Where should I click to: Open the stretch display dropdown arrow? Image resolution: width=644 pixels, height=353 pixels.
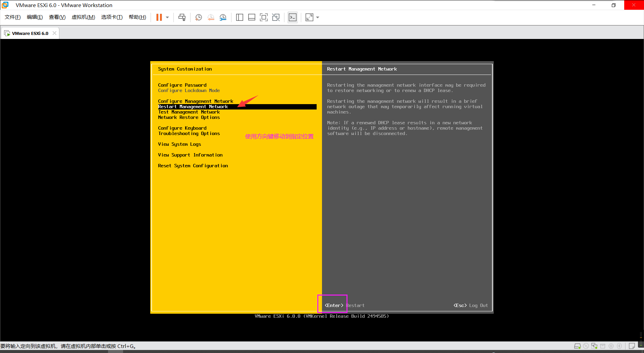[318, 17]
